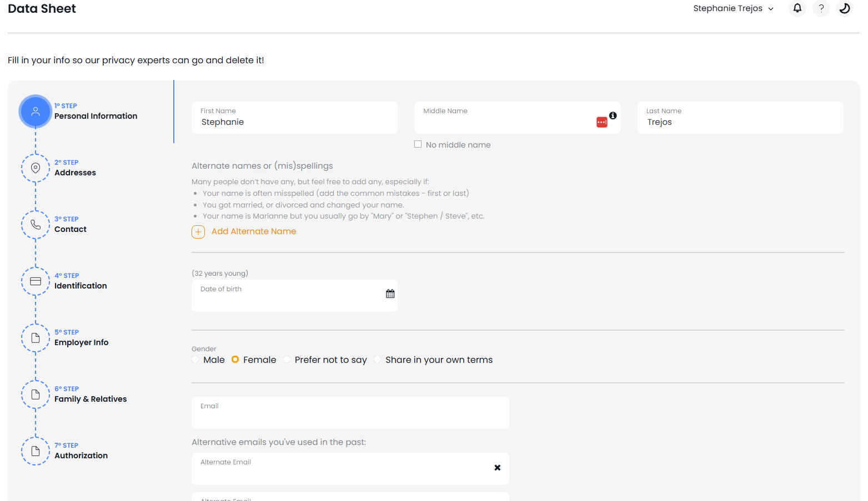Select the Male gender radio button
Screen dimensions: 868x501
(195, 360)
